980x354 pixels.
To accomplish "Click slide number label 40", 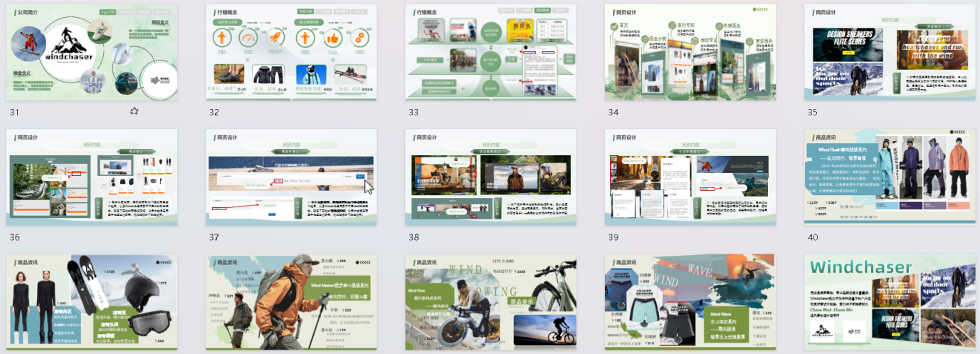I will (x=812, y=237).
